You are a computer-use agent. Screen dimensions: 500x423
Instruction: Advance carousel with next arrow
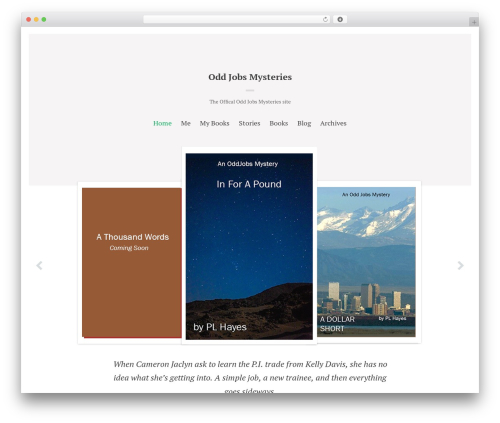tap(460, 265)
